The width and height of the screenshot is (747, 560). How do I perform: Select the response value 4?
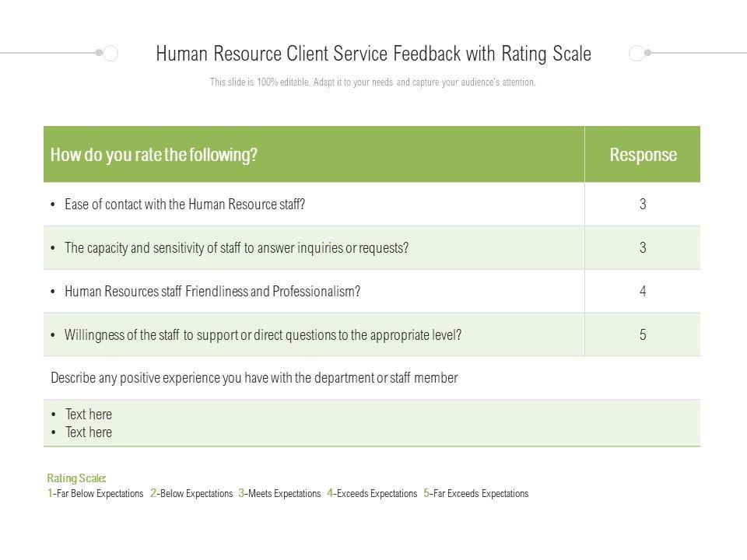[x=643, y=292]
